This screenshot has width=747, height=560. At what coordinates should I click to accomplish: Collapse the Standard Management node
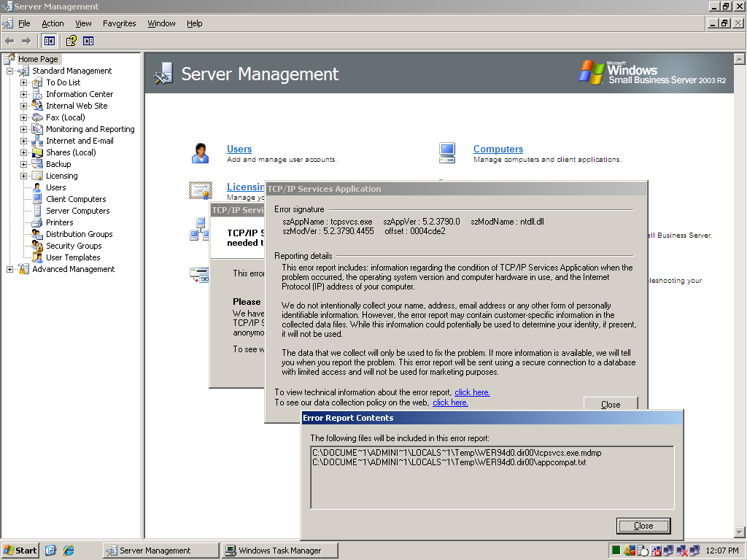pos(9,71)
